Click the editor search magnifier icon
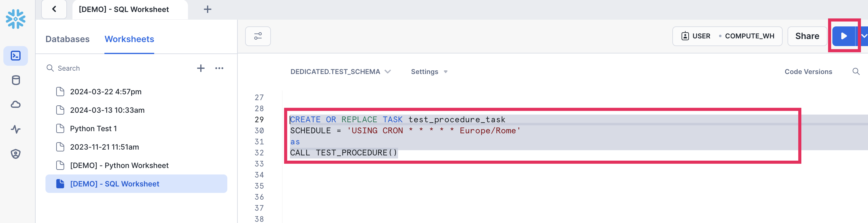868x223 pixels. (855, 71)
